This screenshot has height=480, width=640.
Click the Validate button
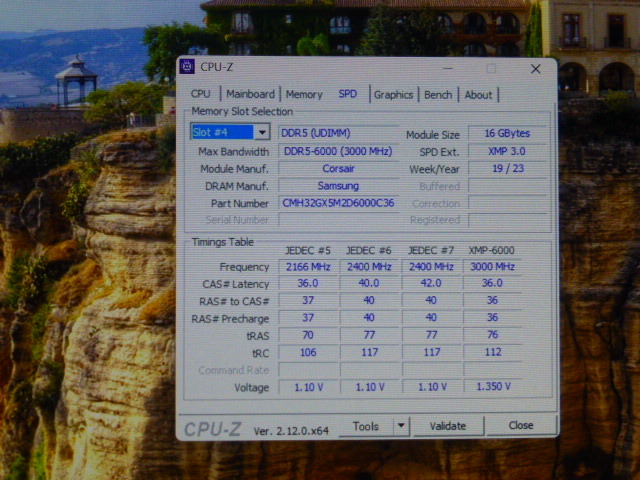(x=448, y=426)
